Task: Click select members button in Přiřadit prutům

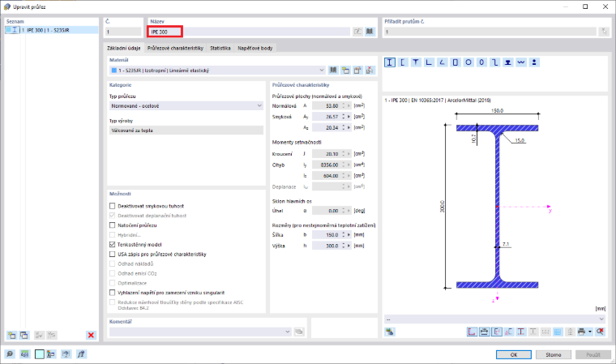Action: click(x=604, y=32)
